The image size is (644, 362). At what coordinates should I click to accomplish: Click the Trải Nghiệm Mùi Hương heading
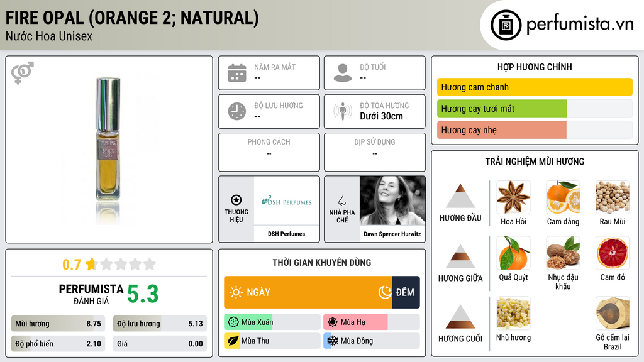click(x=535, y=162)
